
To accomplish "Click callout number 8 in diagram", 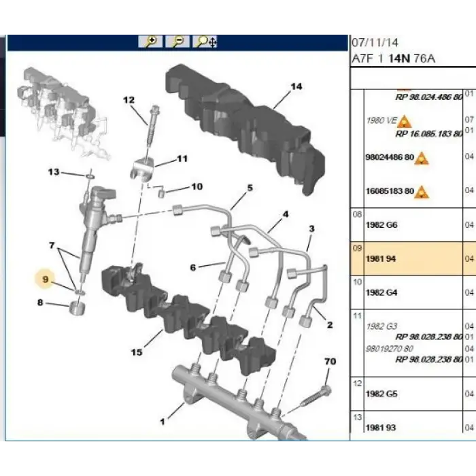I will tap(40, 303).
